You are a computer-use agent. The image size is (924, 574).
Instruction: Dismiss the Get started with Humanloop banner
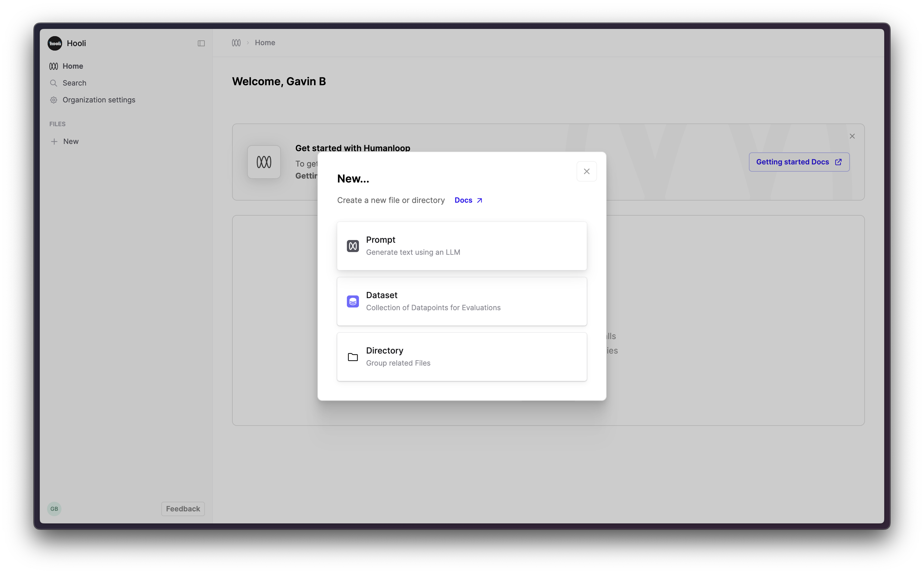click(852, 136)
